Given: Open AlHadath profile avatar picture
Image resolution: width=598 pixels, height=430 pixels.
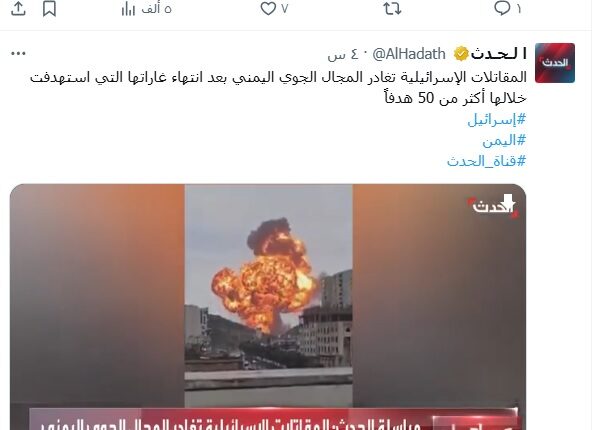Looking at the screenshot, I should click(555, 63).
